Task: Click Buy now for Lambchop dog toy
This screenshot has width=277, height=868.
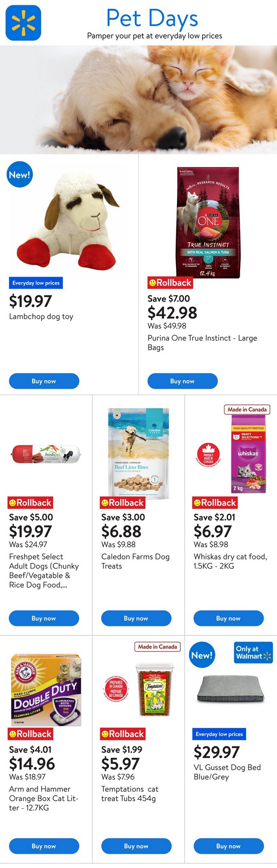Action: coord(44,381)
